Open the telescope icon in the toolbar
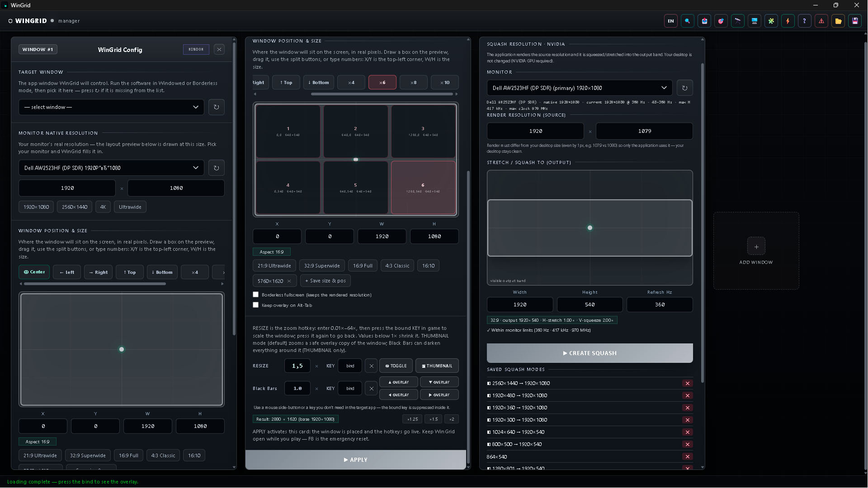 [x=737, y=21]
